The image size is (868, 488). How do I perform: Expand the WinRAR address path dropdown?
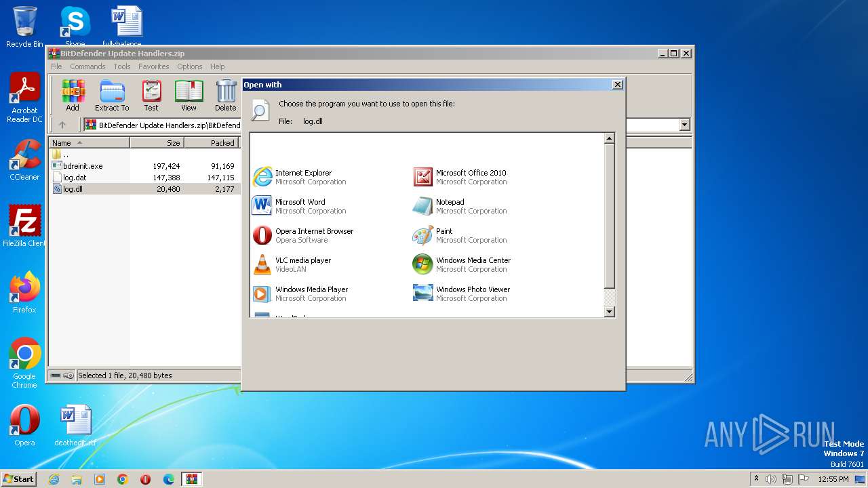tap(684, 125)
